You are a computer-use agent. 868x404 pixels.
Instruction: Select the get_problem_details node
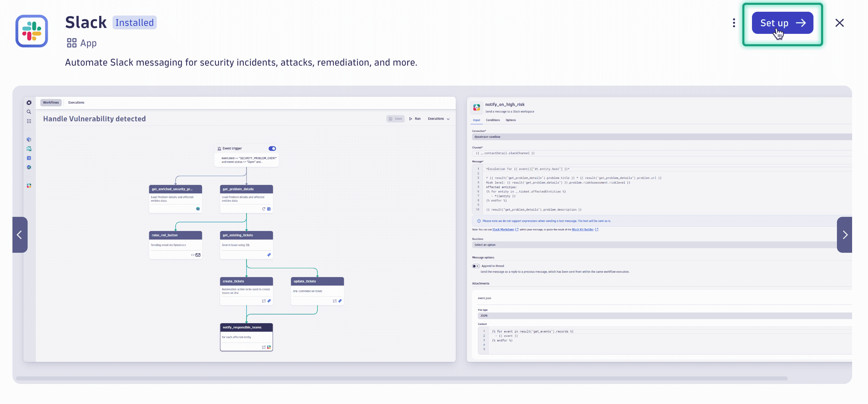point(247,199)
